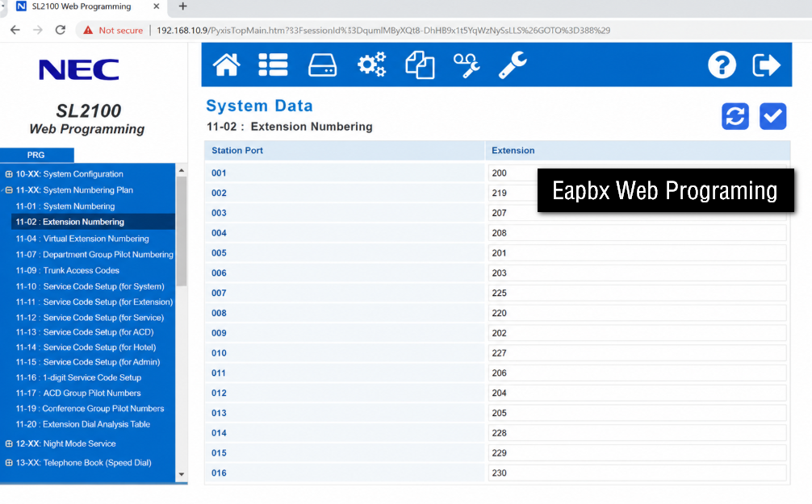Close the SL2100 Web Programming tab

click(x=157, y=6)
